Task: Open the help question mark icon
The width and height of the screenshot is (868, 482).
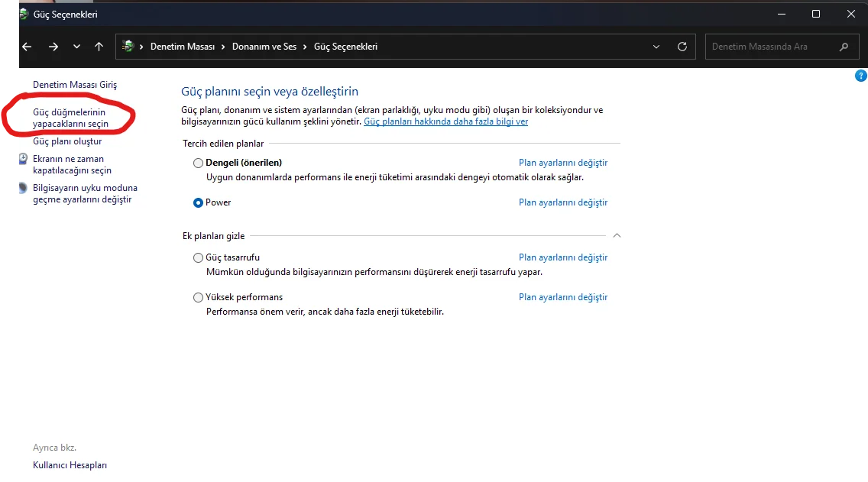Action: coord(861,76)
